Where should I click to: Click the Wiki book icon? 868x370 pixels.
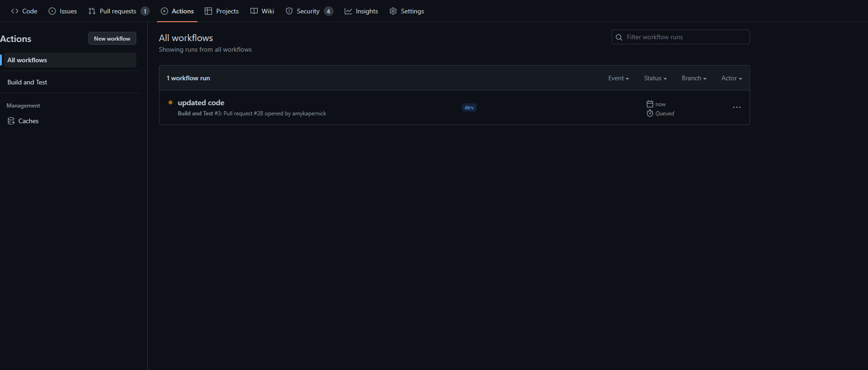pos(254,11)
